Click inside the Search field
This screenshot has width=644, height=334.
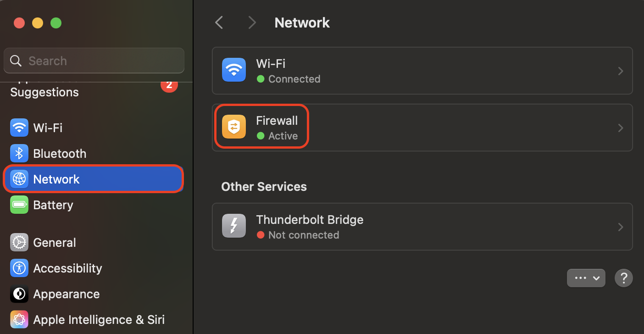point(94,60)
